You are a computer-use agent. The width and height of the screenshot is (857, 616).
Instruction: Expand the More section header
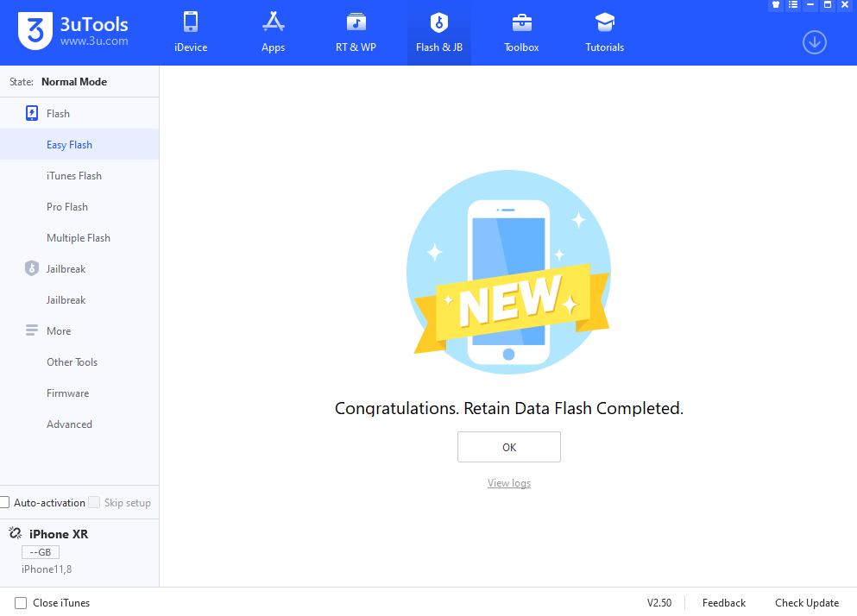point(59,331)
